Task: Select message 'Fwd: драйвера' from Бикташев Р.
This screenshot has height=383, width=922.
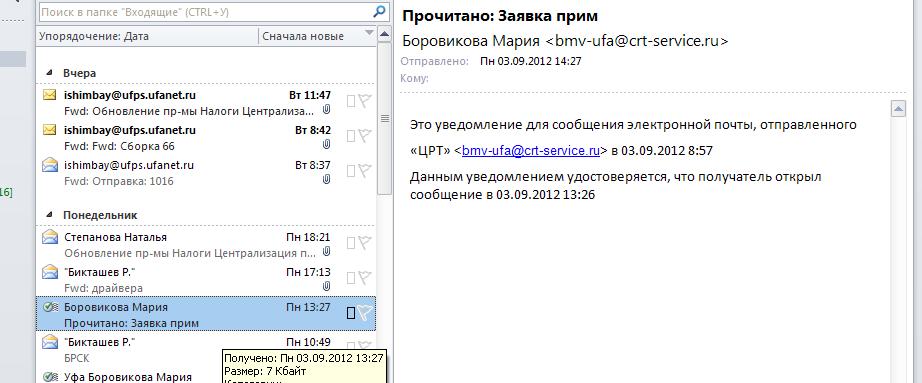Action: pyautogui.click(x=205, y=279)
